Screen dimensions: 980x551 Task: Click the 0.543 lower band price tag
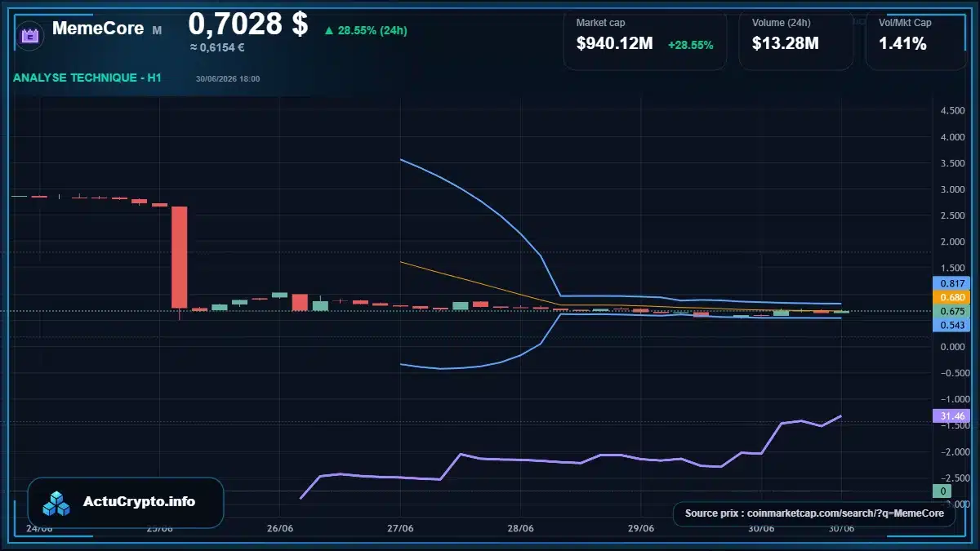pyautogui.click(x=951, y=326)
